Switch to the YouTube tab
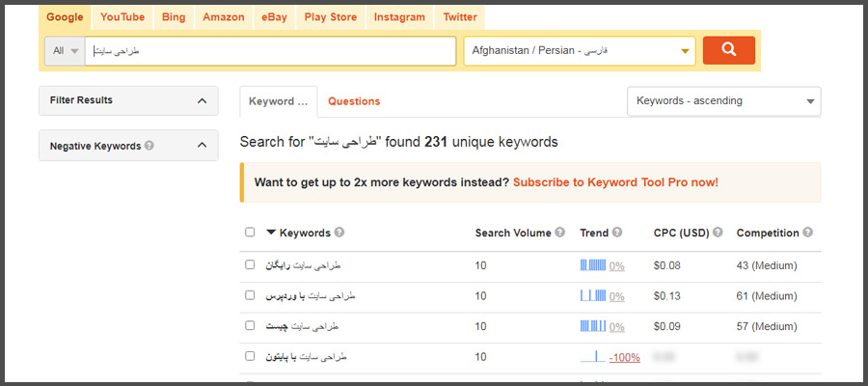Viewport: 868px width, 386px height. click(122, 17)
